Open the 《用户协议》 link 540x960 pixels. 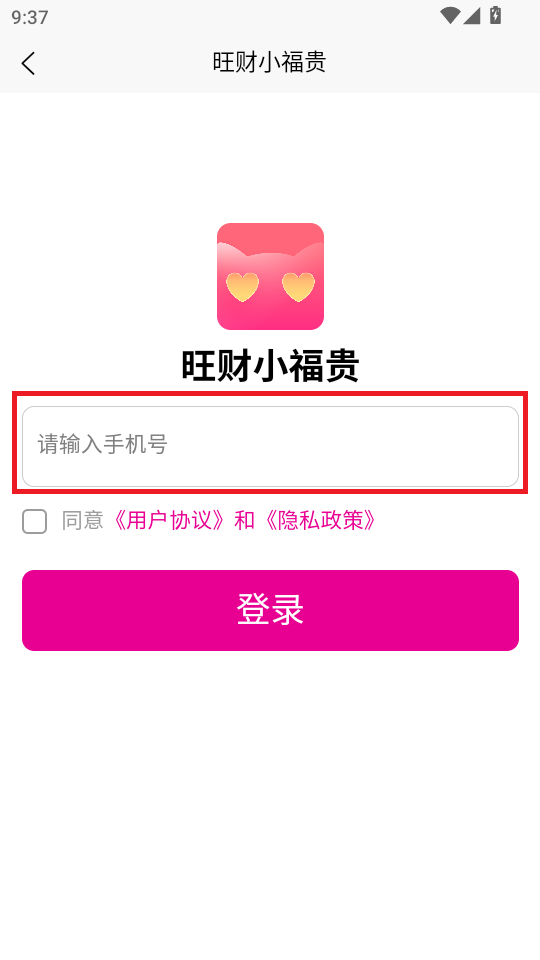pos(171,520)
